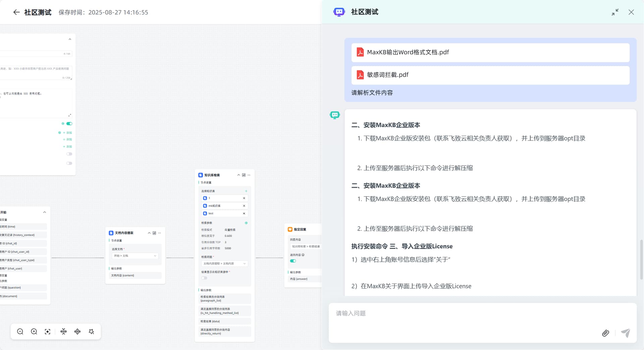Remove knowledge base "1"
Image resolution: width=644 pixels, height=350 pixels.
click(244, 198)
